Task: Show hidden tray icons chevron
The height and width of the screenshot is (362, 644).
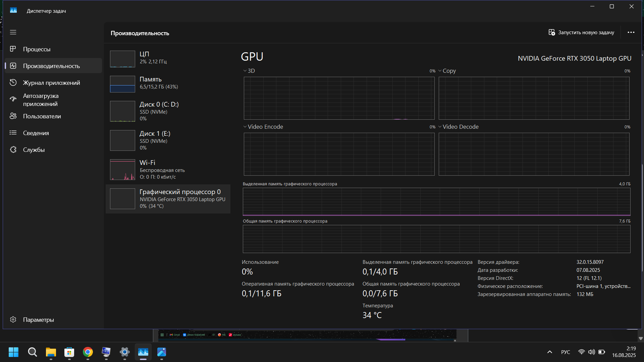Action: coord(550,352)
